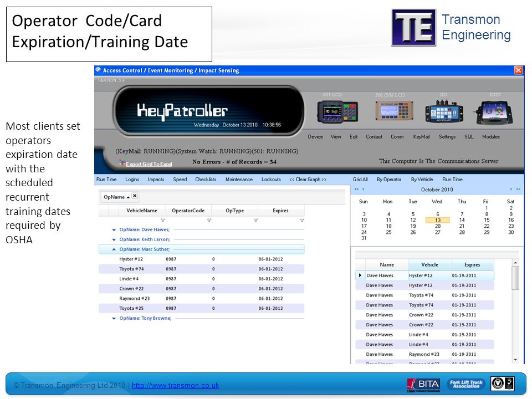Viewport: 532px width, 399px height.
Task: Open the Comm menu
Action: coord(397,137)
